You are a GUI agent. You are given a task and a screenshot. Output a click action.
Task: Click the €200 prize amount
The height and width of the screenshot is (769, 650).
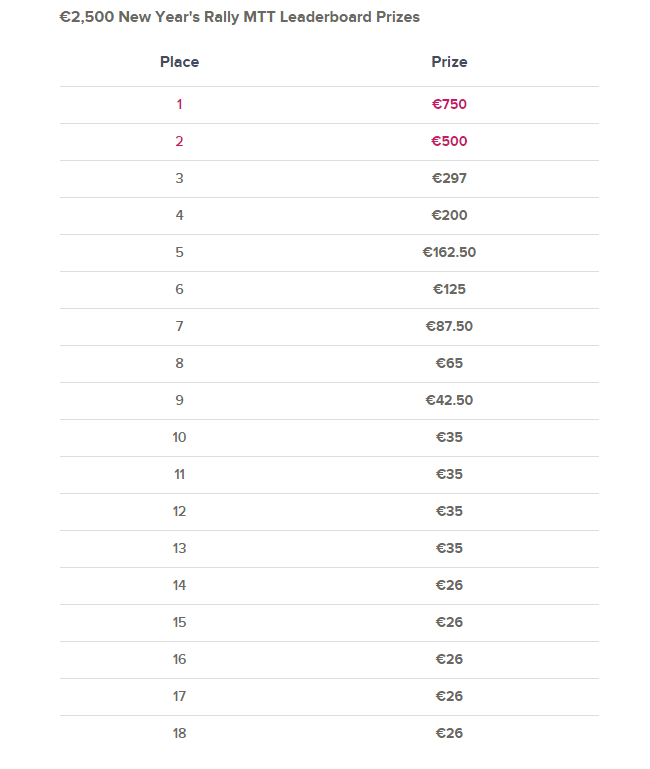pos(449,215)
